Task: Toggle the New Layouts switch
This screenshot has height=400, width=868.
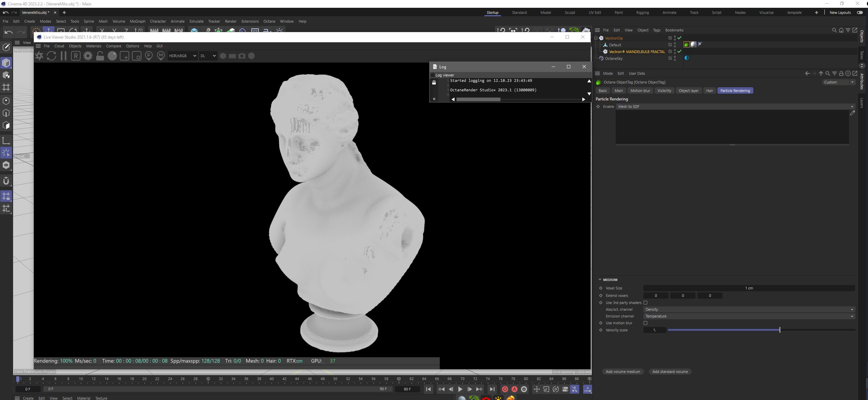Action: (x=860, y=13)
